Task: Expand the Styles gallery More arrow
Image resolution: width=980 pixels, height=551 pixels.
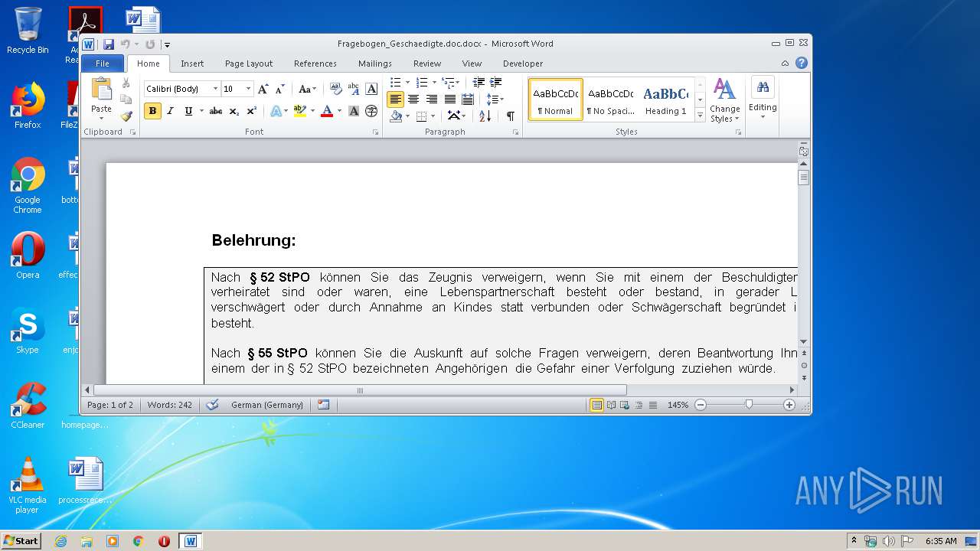Action: [x=700, y=116]
